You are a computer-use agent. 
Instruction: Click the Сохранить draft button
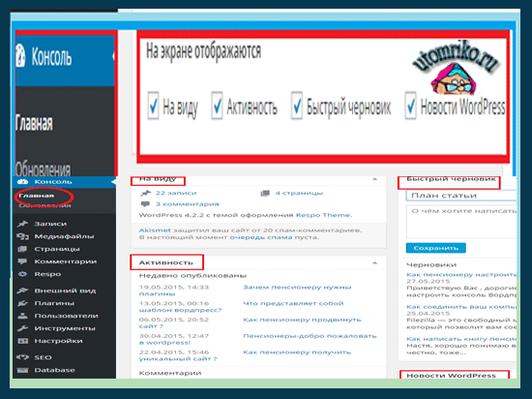coord(435,248)
